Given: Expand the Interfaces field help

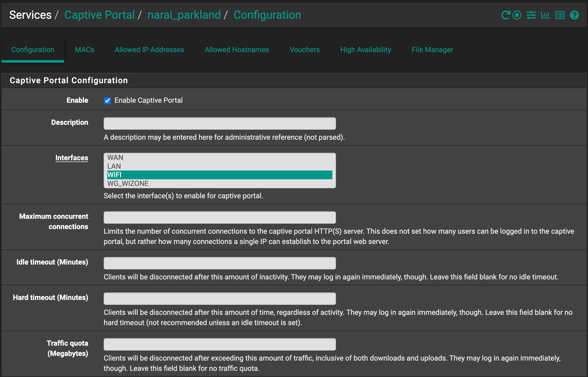Looking at the screenshot, I should [72, 158].
